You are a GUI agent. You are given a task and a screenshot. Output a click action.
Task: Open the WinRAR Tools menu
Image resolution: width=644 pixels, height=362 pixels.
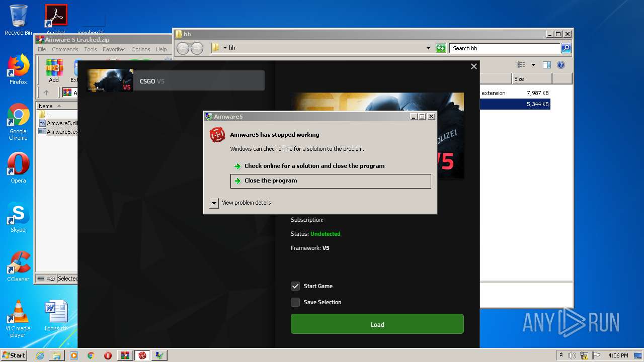(x=91, y=49)
